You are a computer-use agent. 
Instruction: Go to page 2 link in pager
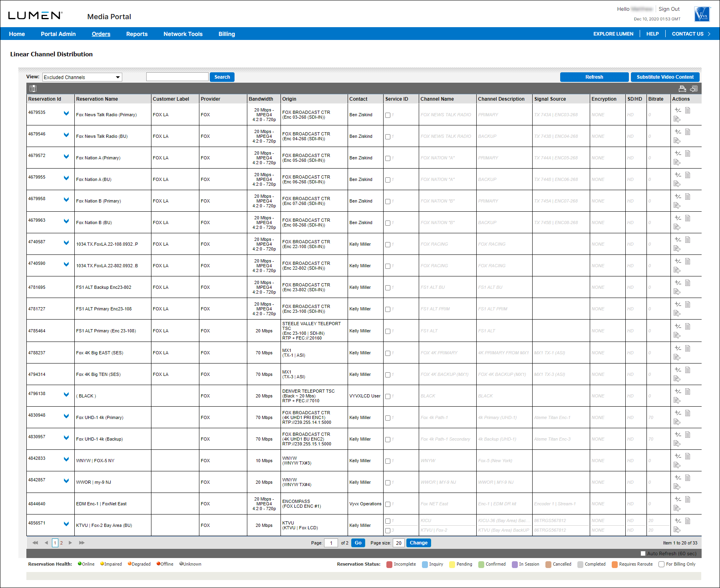(x=62, y=543)
